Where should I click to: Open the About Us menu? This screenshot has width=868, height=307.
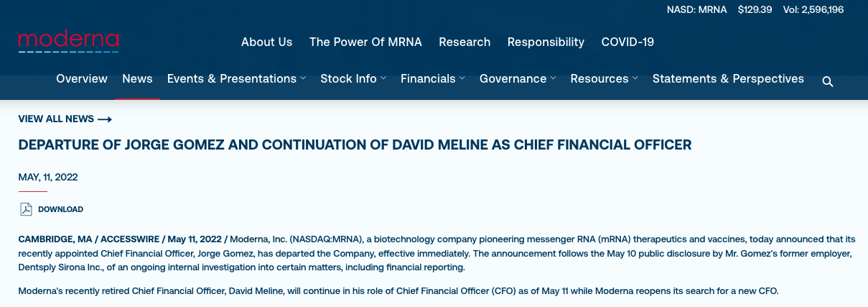click(266, 42)
